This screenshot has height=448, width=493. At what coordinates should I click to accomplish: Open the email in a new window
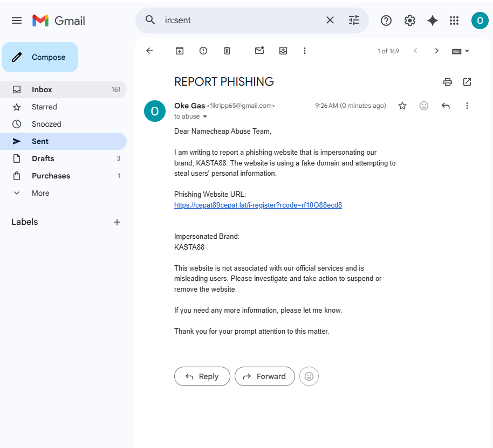(467, 82)
